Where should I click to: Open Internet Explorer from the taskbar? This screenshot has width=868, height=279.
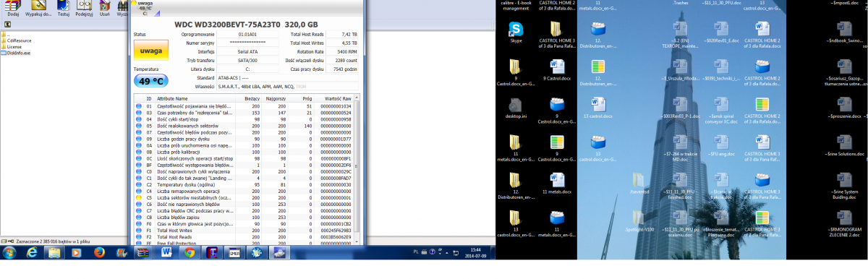(32, 253)
